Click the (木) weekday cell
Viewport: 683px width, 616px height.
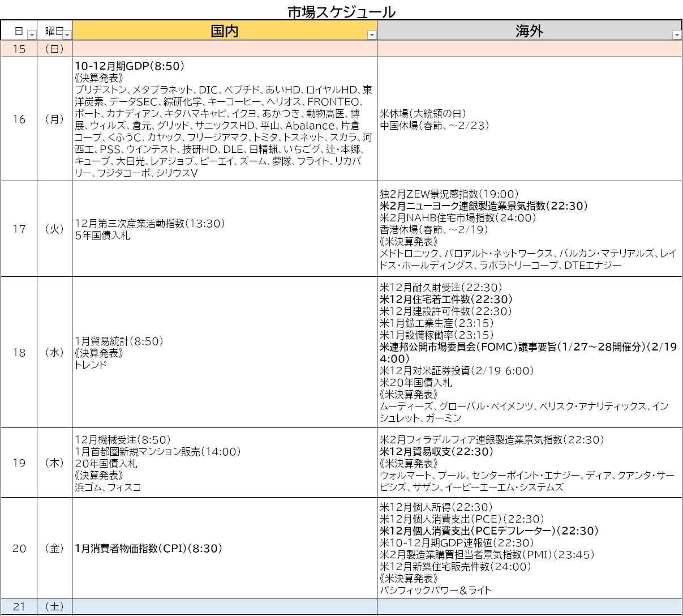[54, 463]
